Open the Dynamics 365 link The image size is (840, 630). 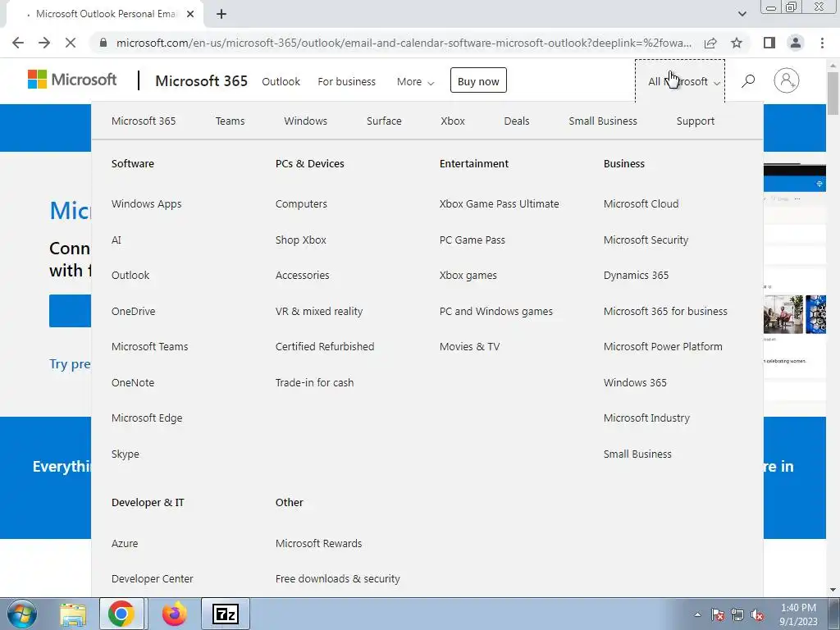tap(636, 276)
